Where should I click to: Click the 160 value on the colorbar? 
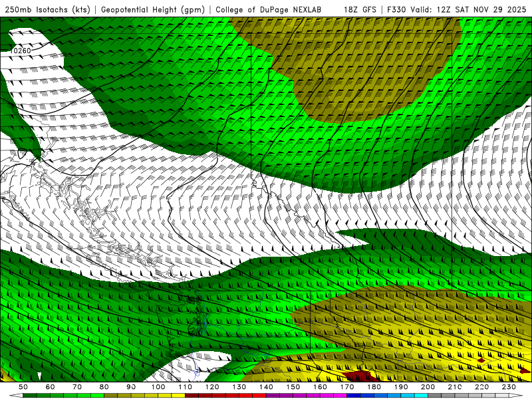[320, 387]
